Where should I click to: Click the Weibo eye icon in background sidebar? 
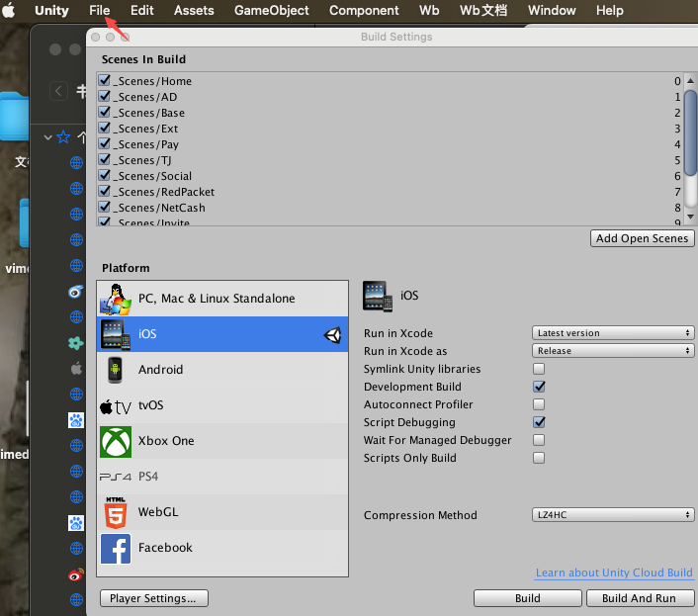76,574
